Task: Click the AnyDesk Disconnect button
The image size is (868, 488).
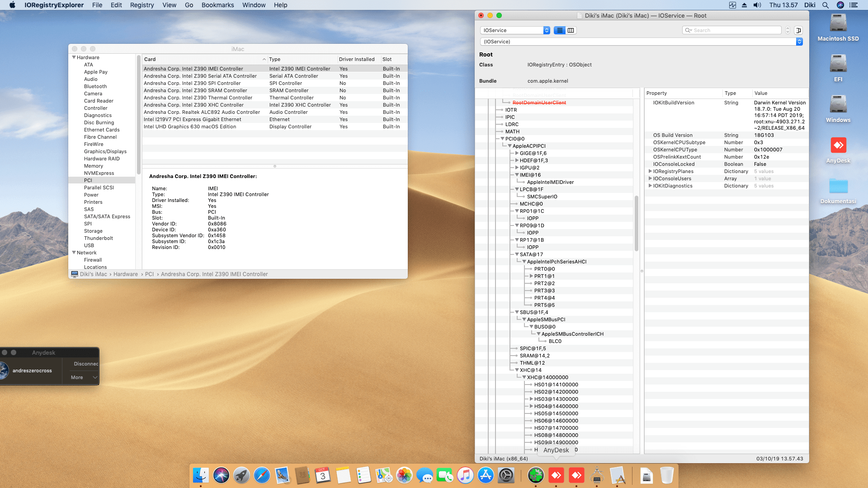Action: click(x=85, y=364)
